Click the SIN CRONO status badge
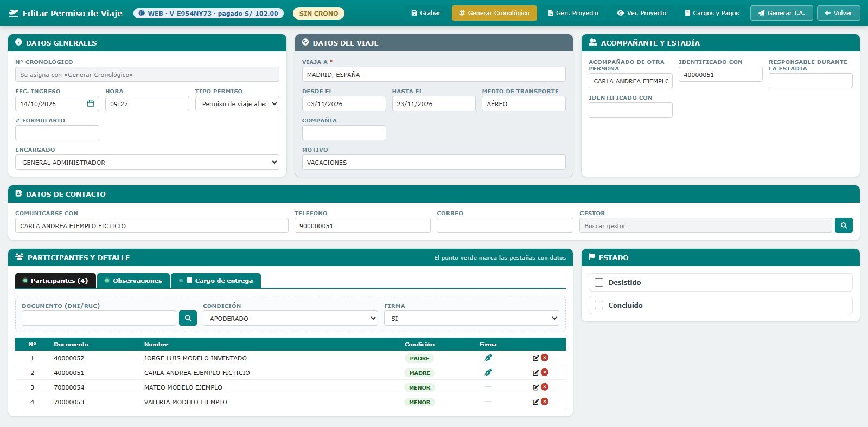868x427 pixels. tap(318, 13)
